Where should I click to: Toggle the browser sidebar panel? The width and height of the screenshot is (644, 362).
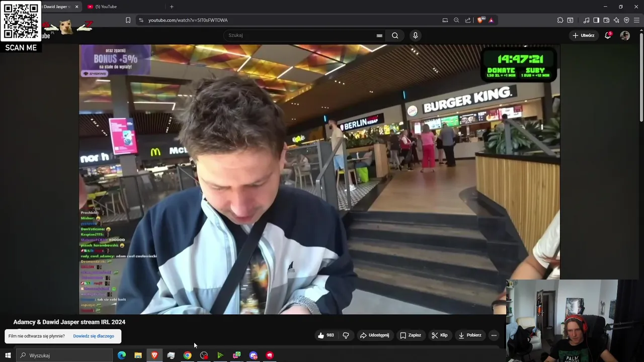596,20
